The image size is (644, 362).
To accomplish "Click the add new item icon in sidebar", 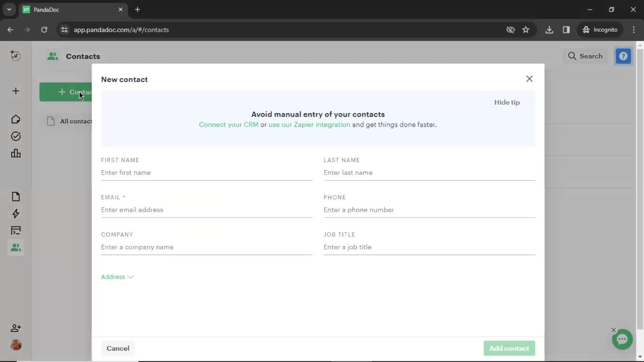I will point(15,91).
